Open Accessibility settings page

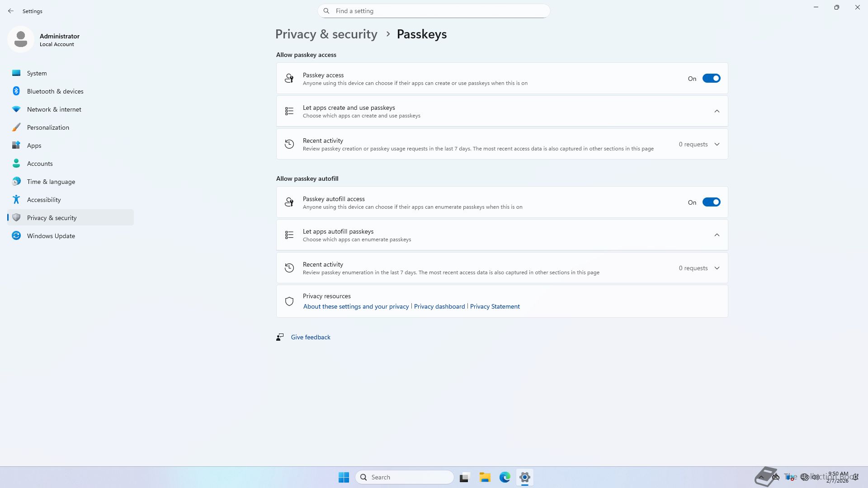[x=44, y=200]
